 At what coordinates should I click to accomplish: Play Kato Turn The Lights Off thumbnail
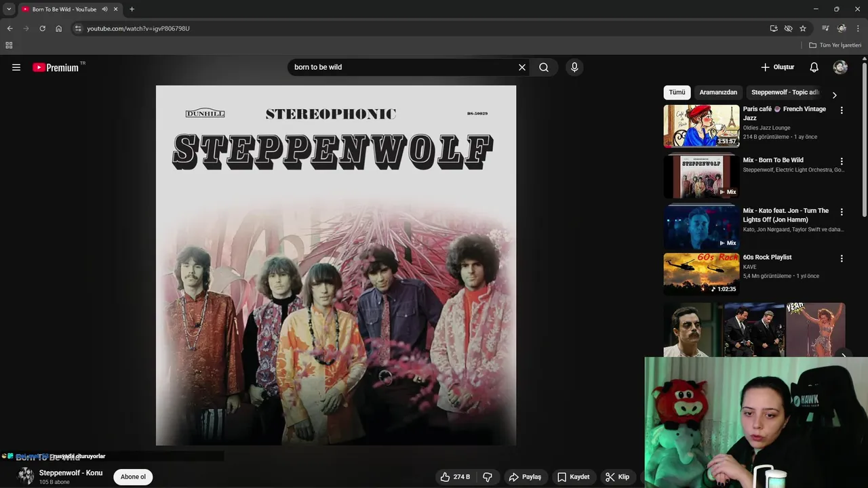point(701,226)
